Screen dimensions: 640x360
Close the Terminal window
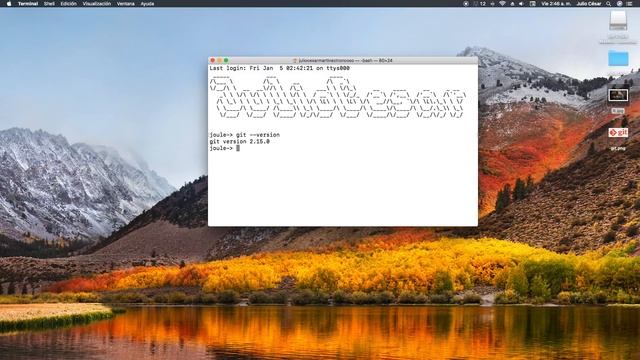point(213,60)
